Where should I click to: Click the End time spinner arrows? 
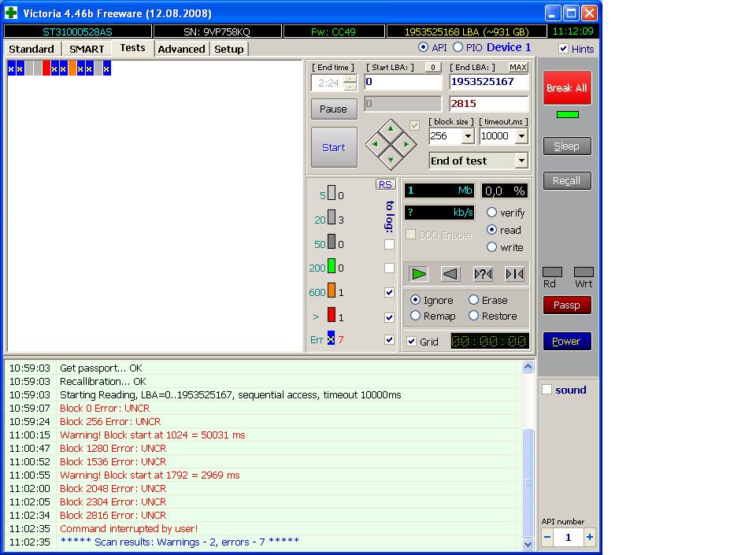(x=351, y=83)
